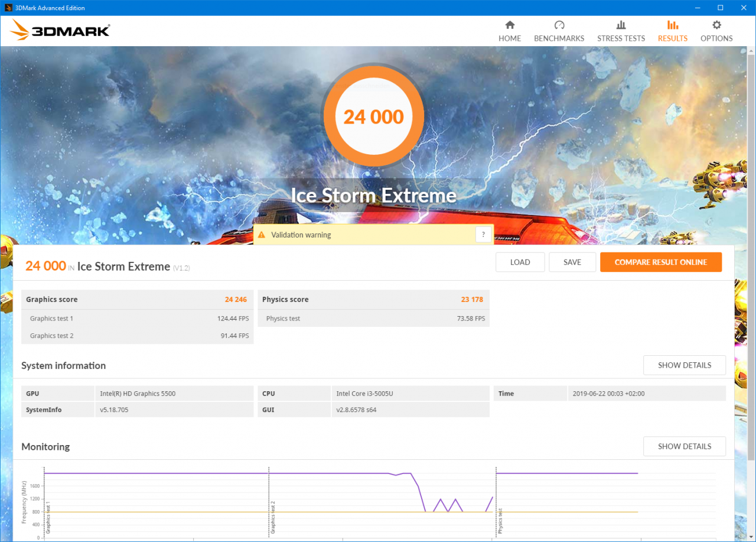Click the scrollbar down arrow

pos(751,537)
